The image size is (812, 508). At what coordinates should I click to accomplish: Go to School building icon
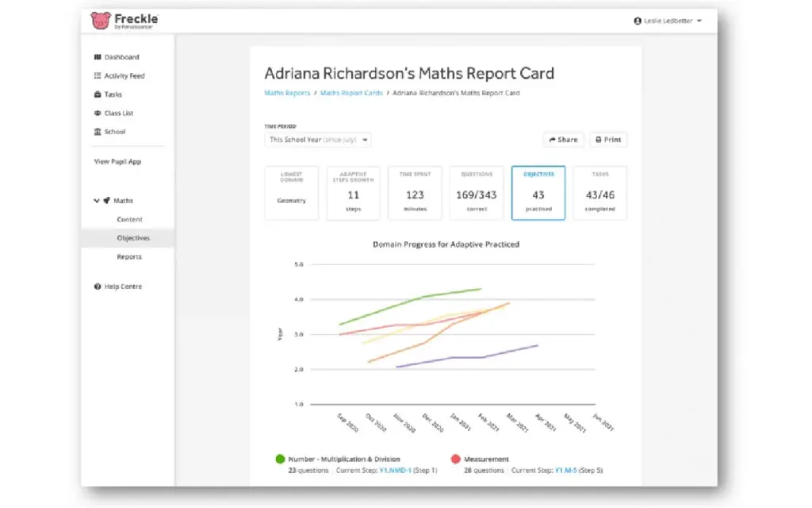[98, 132]
